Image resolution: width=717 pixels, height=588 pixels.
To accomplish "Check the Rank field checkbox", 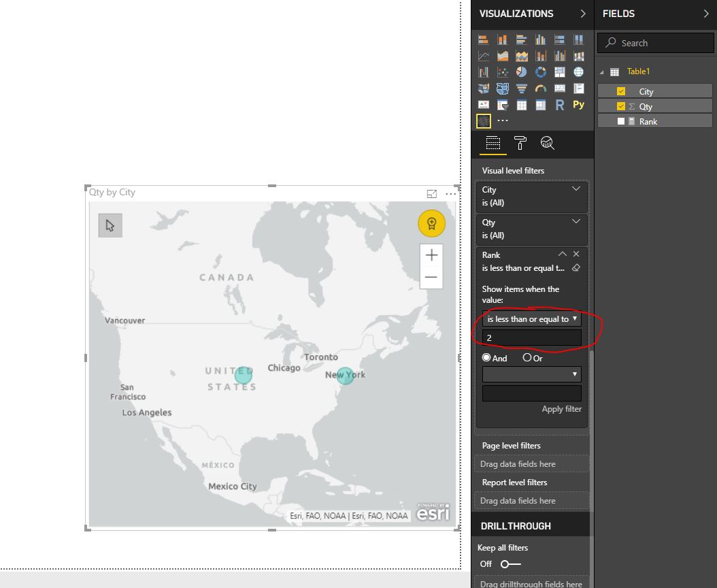I will tap(620, 121).
